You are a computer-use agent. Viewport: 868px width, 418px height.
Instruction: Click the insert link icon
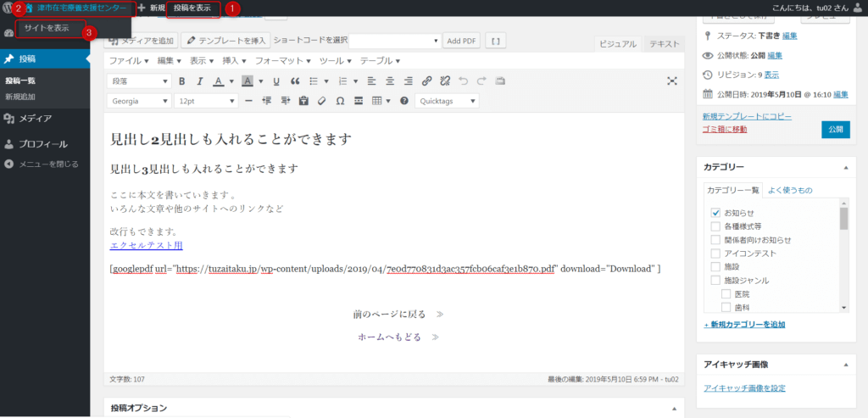pos(426,81)
